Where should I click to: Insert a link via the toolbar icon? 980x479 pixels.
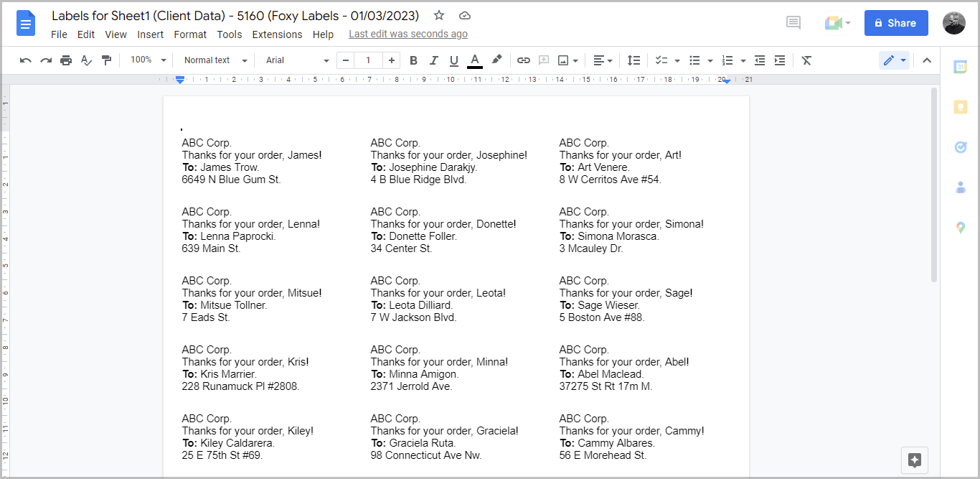pyautogui.click(x=523, y=60)
